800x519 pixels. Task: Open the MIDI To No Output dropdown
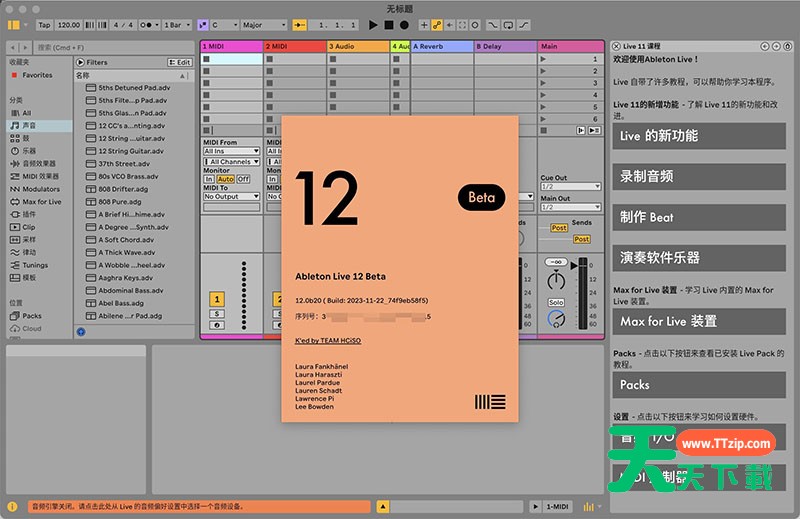coord(232,196)
